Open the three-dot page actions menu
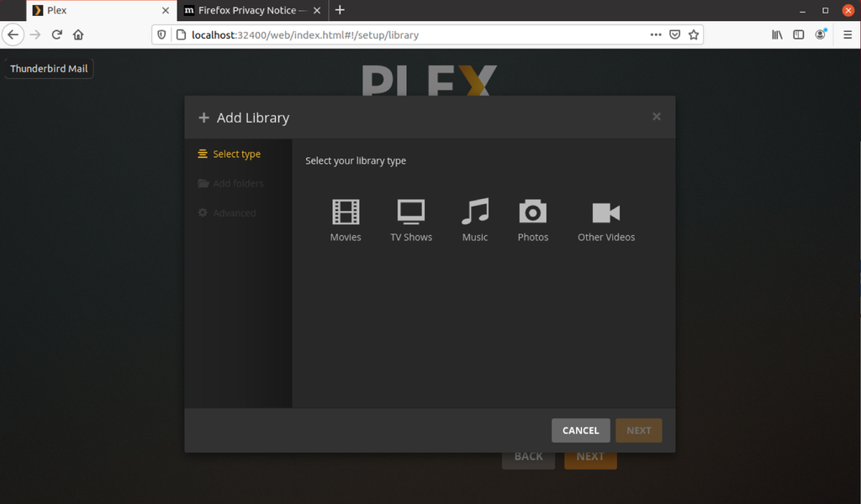 pyautogui.click(x=655, y=34)
